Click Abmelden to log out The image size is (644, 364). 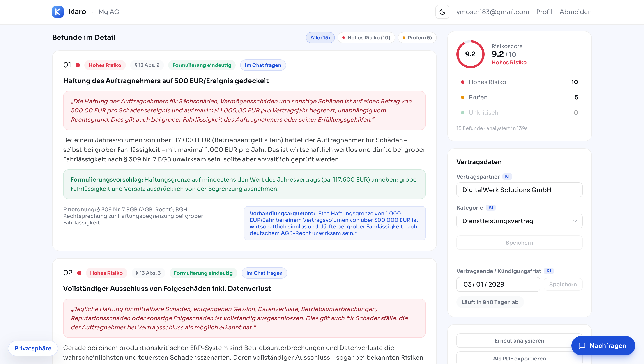575,12
